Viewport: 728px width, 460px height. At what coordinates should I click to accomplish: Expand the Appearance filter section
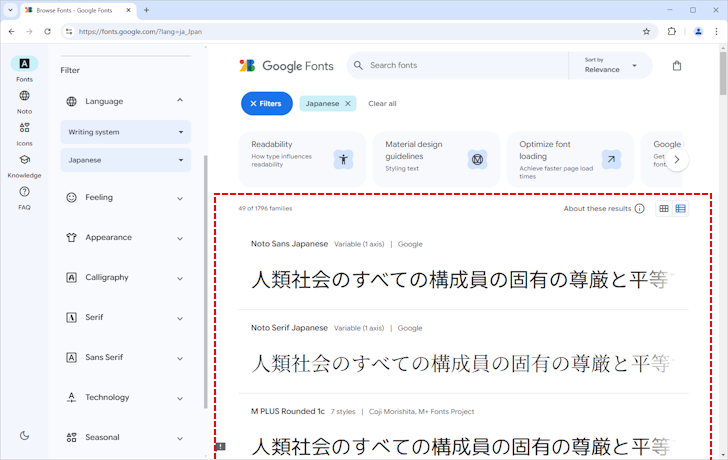pos(180,238)
